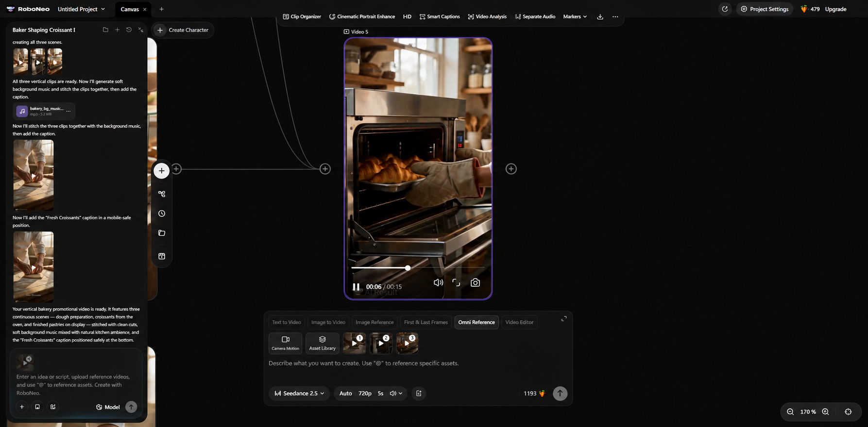Select the Image Reference tab

pos(374,322)
